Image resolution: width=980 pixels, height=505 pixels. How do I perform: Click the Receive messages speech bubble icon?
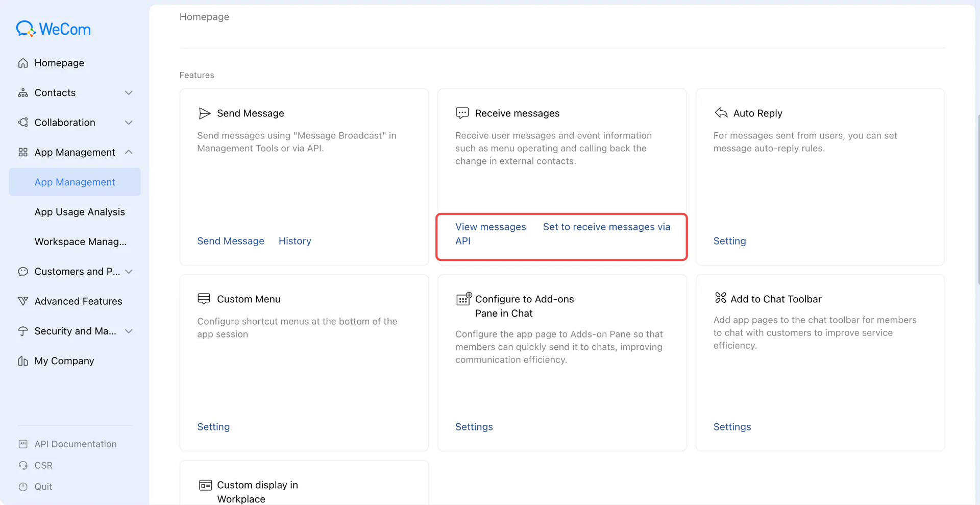(x=462, y=113)
